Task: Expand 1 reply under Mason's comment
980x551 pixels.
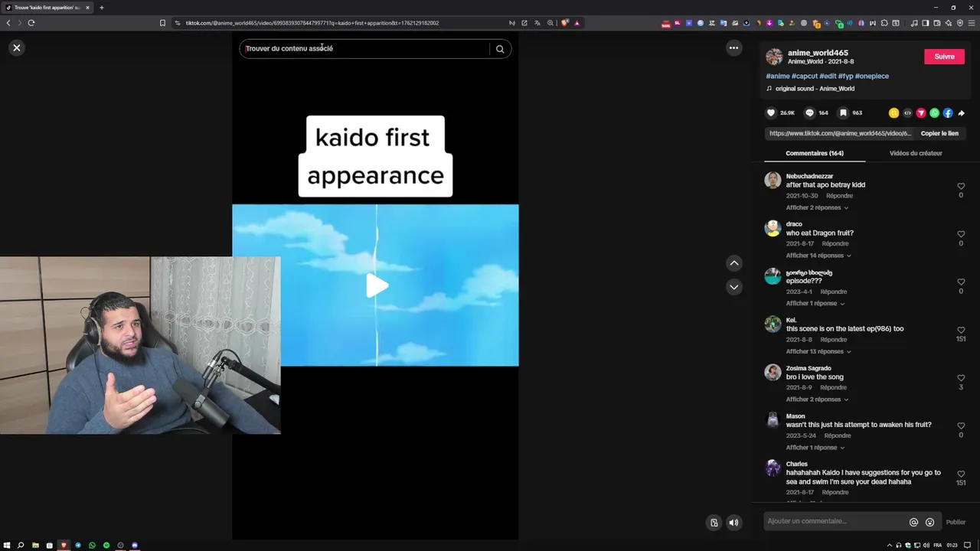Action: [815, 448]
